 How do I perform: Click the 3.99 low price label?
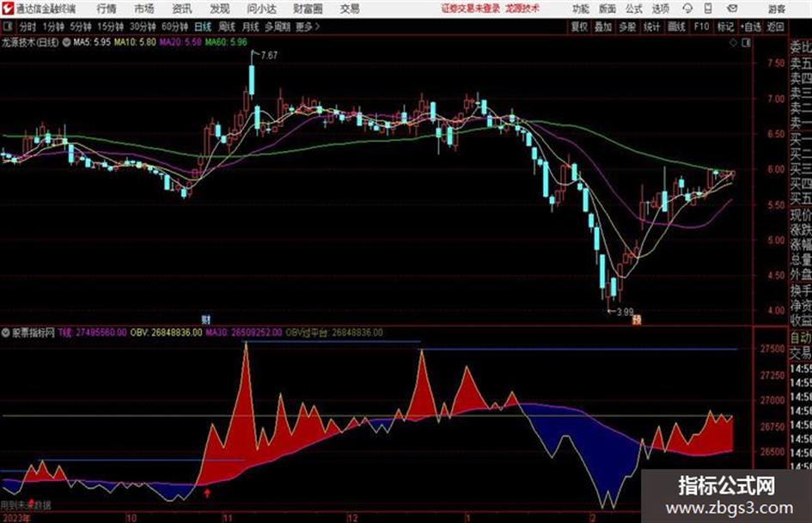click(x=625, y=313)
